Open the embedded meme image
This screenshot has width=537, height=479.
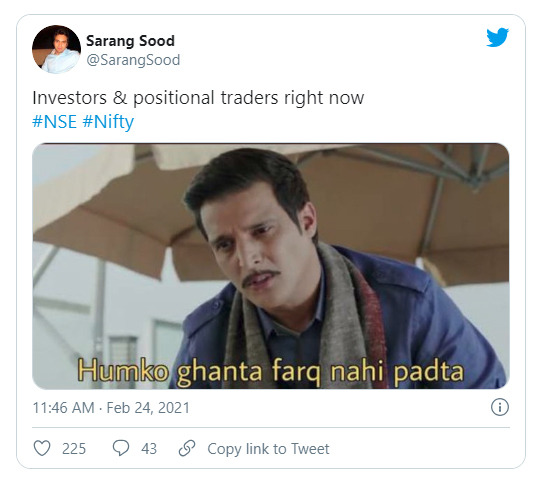(x=271, y=266)
